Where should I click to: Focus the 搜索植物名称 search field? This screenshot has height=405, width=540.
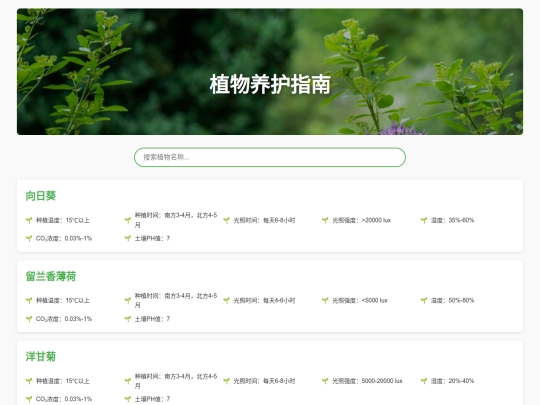tap(270, 157)
